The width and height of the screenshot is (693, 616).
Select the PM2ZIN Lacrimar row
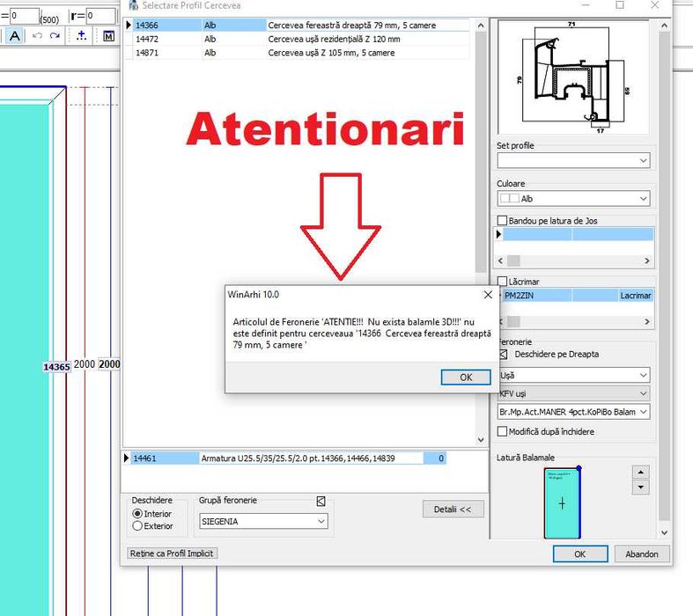pos(577,296)
